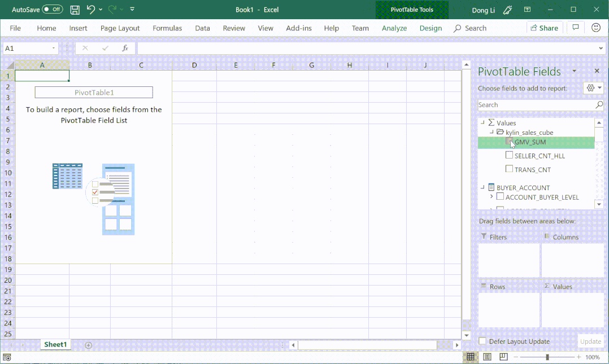609x364 pixels.
Task: Collapse the BUYER_ACCOUNT table node
Action: (x=483, y=187)
